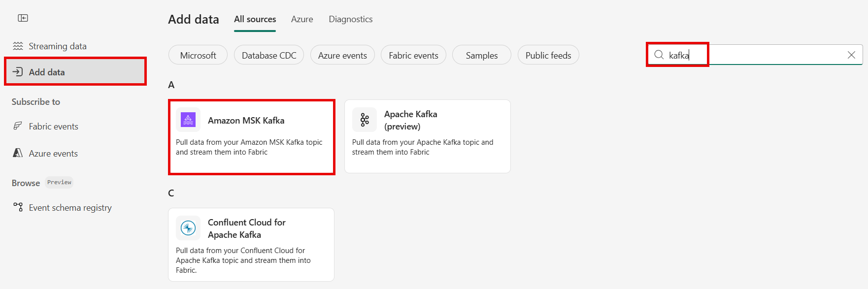Click the Confluent Cloud logo icon

188,228
